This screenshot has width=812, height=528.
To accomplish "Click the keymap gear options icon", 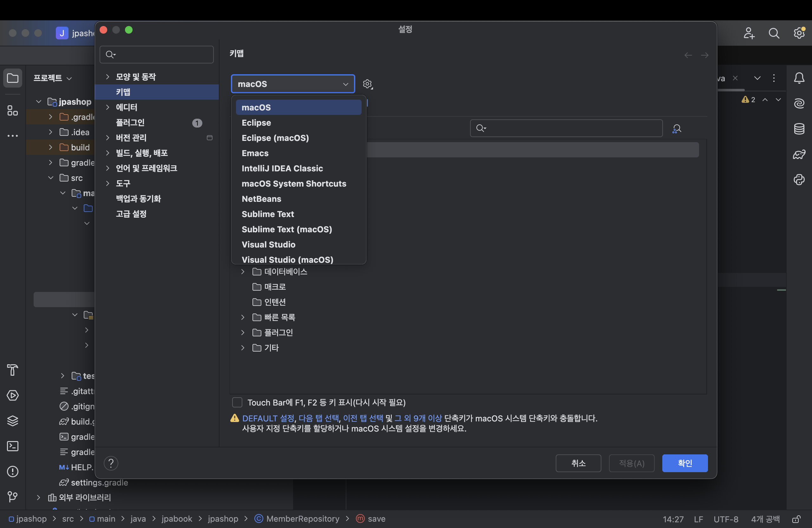I will (367, 84).
